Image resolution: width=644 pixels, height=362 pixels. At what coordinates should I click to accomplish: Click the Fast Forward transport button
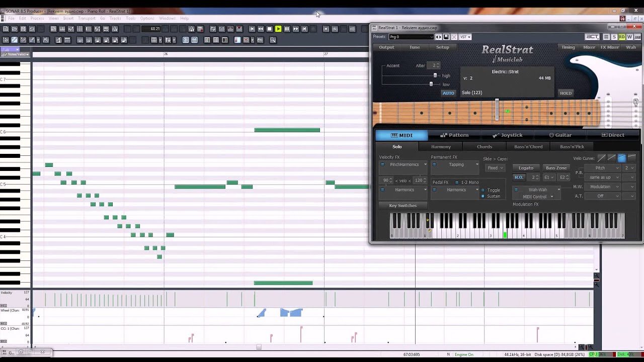pos(296,29)
